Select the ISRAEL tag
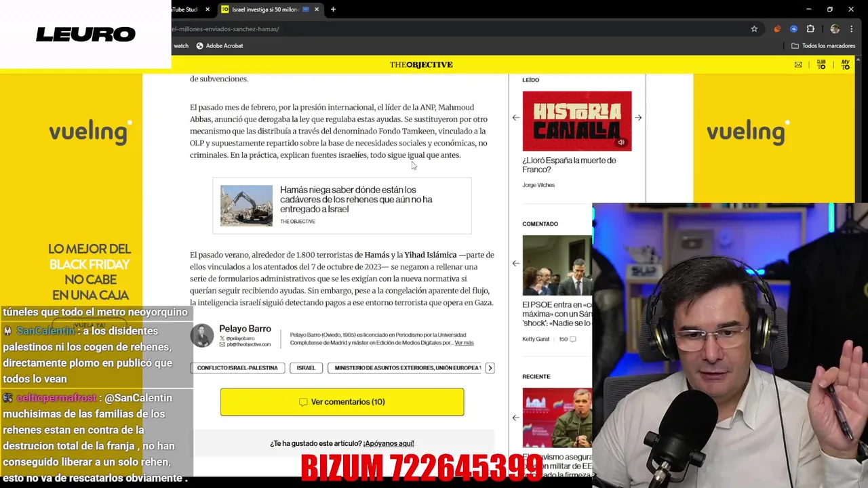 click(306, 368)
